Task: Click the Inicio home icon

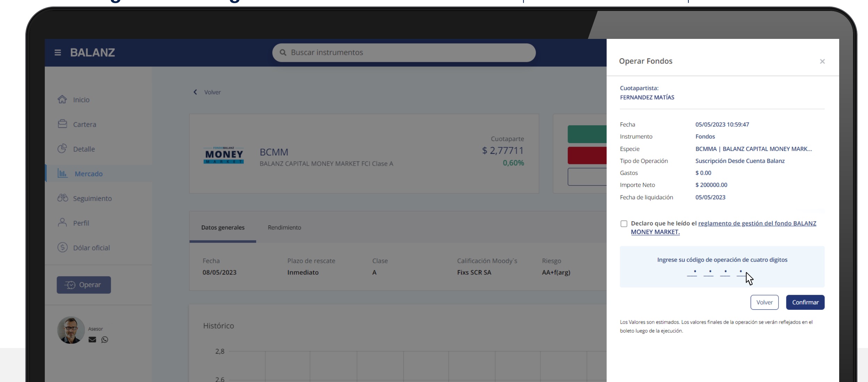Action: coord(62,99)
